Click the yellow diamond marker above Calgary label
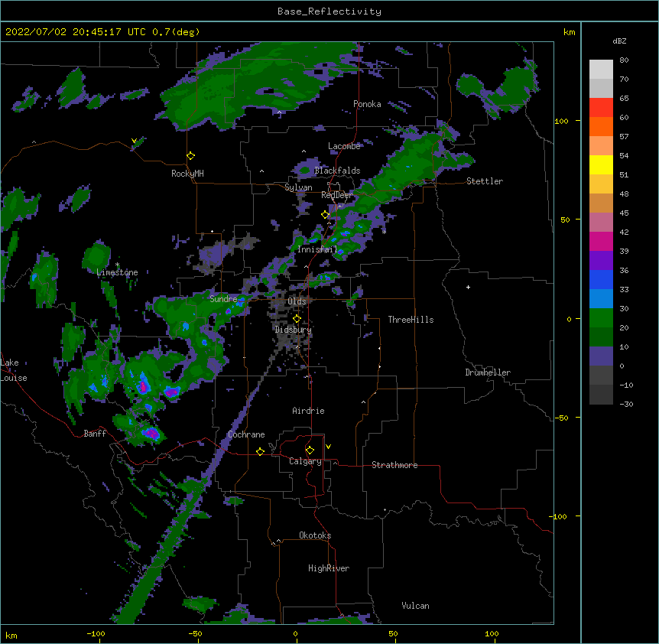The width and height of the screenshot is (659, 644). pos(310,450)
